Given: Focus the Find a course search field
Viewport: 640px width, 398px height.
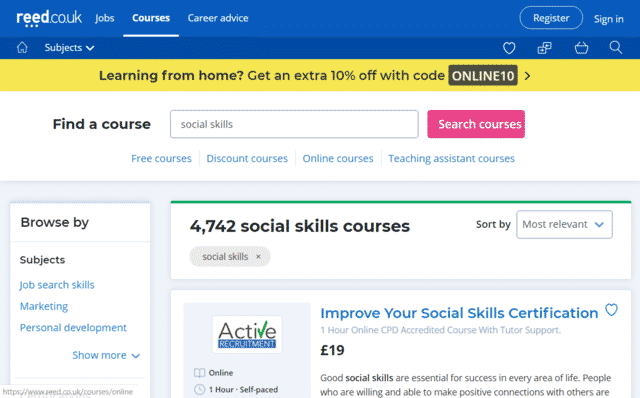Looking at the screenshot, I should point(294,124).
